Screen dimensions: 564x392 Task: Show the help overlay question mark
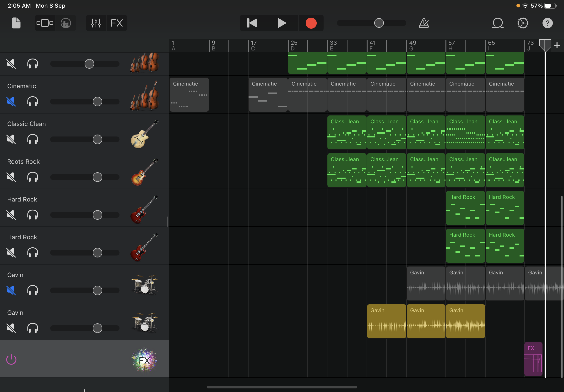(x=547, y=23)
